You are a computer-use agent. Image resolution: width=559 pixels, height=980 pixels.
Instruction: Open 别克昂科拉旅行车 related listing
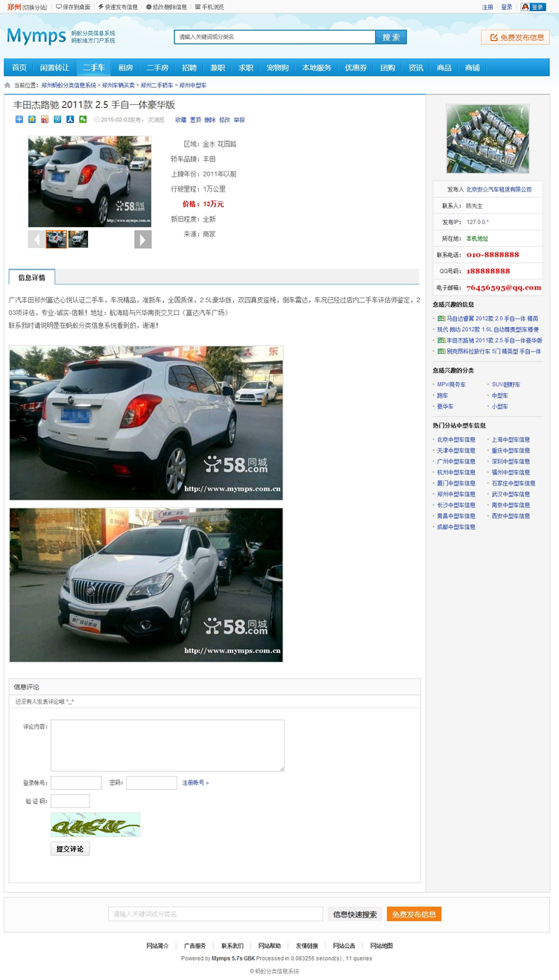(493, 351)
